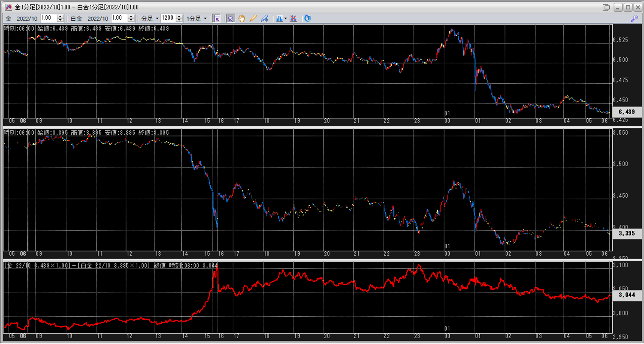Open the chart indicator bar-graph icon

279,18
